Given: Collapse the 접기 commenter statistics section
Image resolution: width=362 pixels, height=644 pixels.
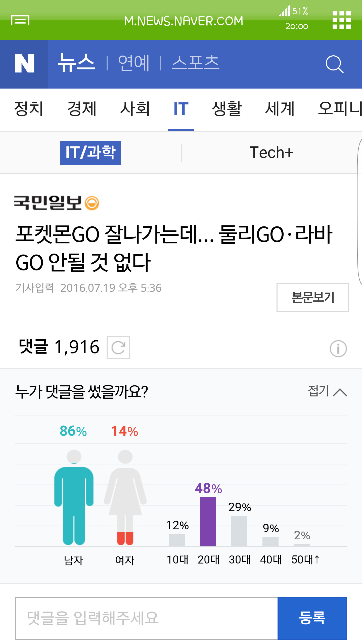Looking at the screenshot, I should tap(327, 391).
